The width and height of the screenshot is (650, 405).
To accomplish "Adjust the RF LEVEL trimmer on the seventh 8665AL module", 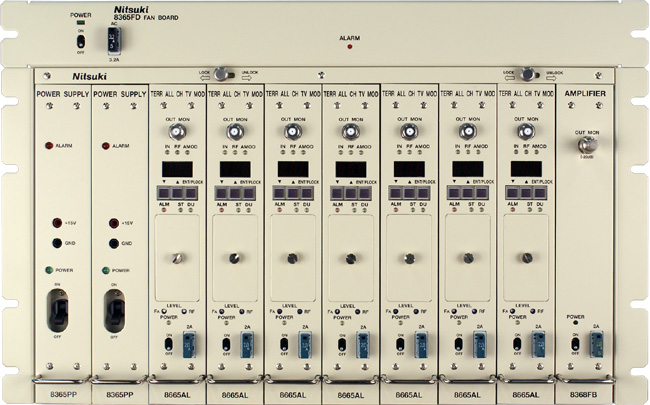I will 533,311.
